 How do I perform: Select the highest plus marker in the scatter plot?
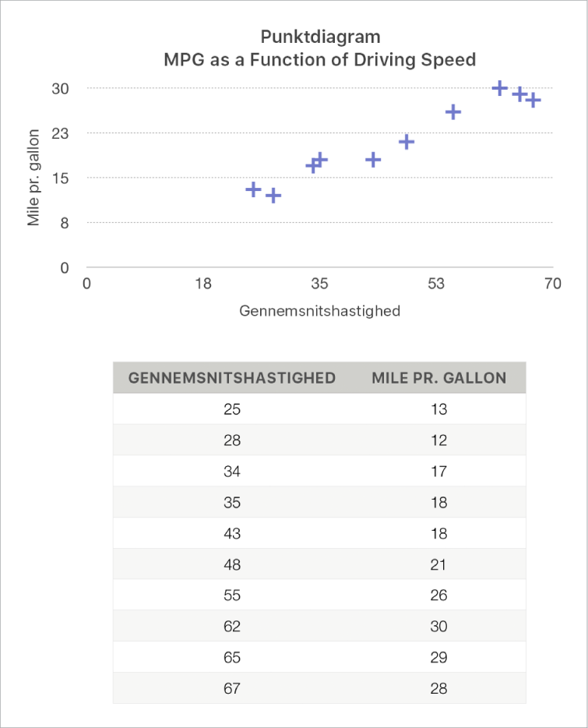click(500, 88)
